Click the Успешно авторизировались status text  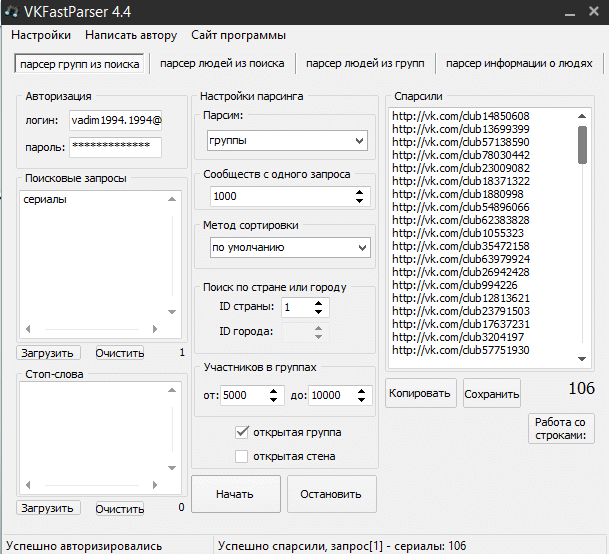click(84, 546)
